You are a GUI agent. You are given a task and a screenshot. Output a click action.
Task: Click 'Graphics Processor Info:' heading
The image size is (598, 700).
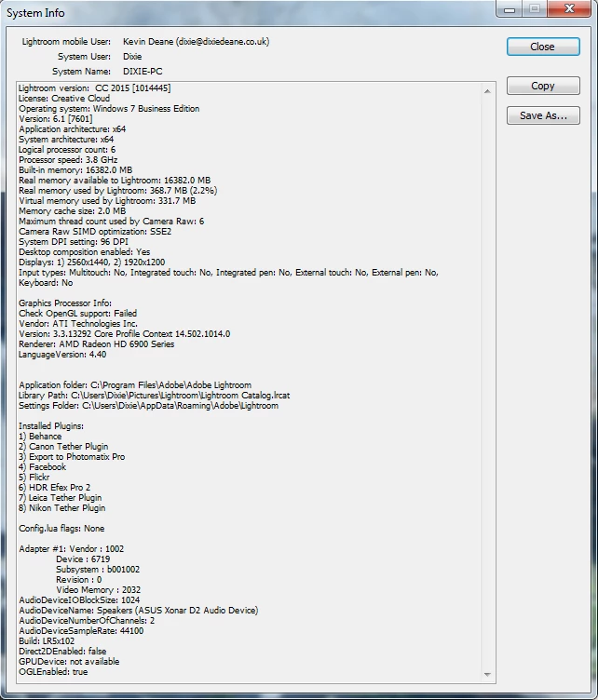(65, 303)
